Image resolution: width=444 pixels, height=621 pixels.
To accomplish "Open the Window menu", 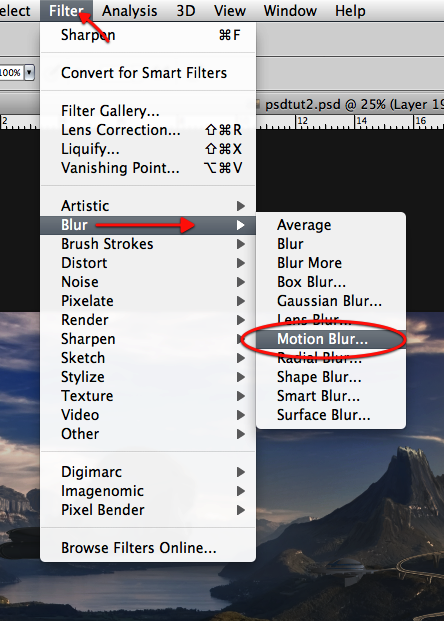I will 290,11.
